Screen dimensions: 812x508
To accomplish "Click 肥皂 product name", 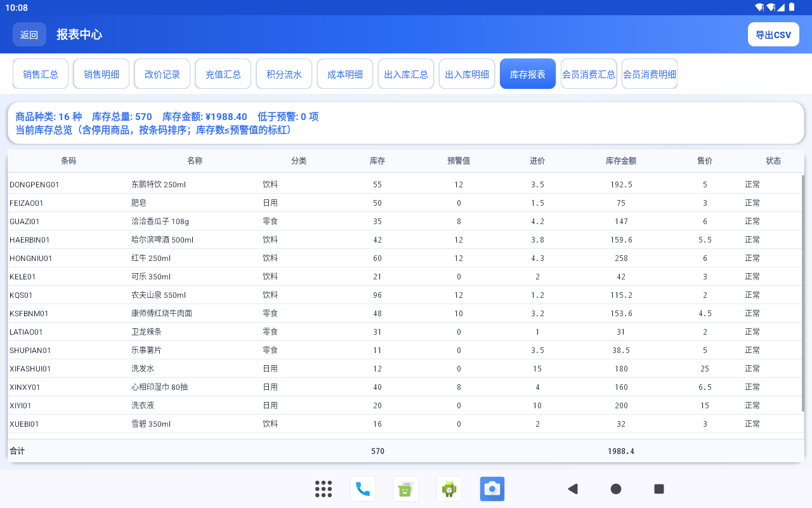I will click(139, 203).
